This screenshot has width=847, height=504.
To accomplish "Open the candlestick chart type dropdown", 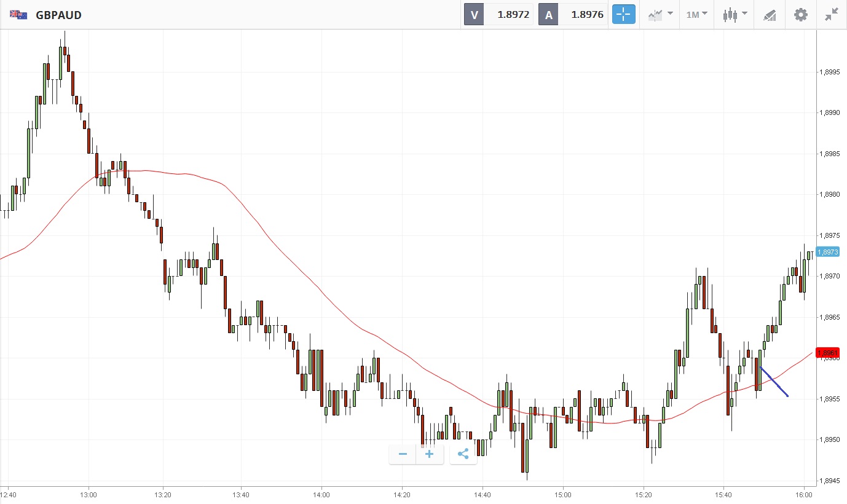I will click(x=735, y=14).
